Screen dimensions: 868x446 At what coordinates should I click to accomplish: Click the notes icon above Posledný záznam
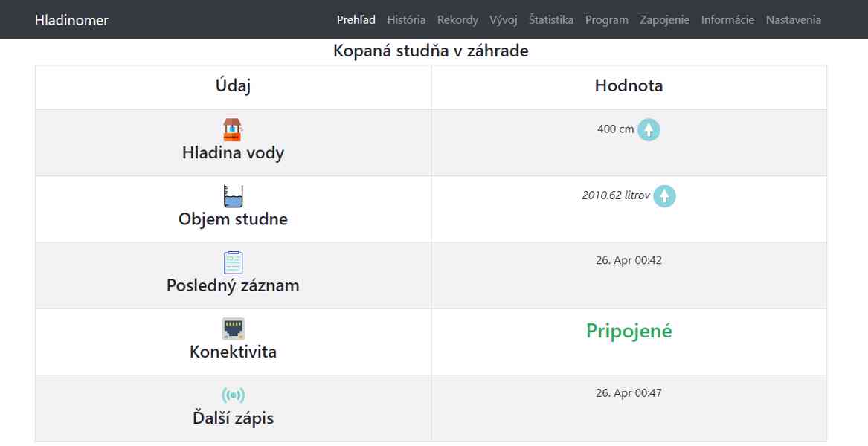point(234,261)
